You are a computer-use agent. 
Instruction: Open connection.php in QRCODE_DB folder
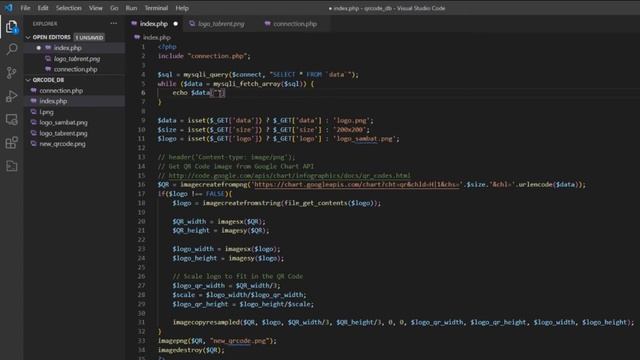pyautogui.click(x=61, y=91)
